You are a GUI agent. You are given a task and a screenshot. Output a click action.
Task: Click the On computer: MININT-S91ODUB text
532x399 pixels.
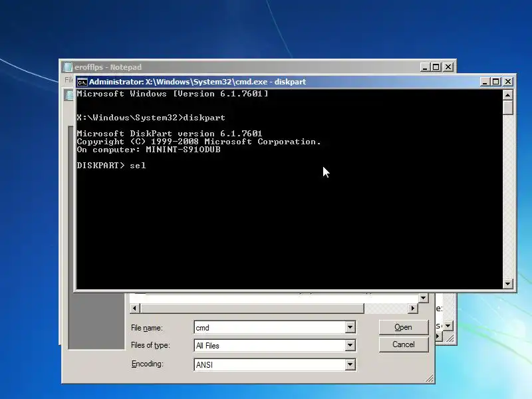148,150
